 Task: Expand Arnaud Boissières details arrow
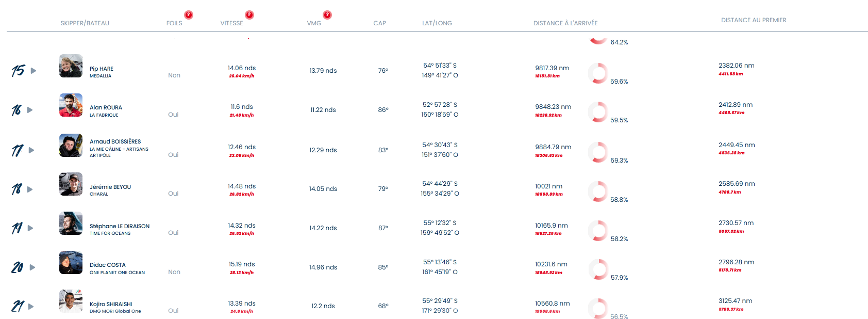pos(31,150)
